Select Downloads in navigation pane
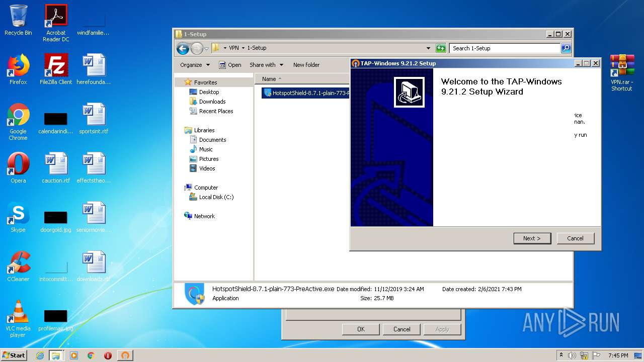 tap(212, 102)
